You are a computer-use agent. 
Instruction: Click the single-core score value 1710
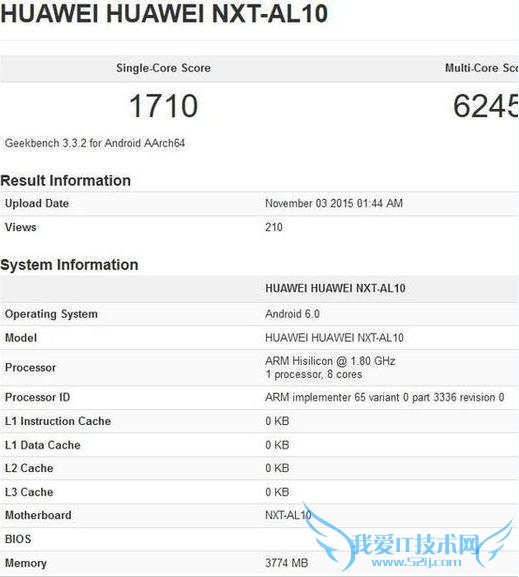click(x=163, y=106)
